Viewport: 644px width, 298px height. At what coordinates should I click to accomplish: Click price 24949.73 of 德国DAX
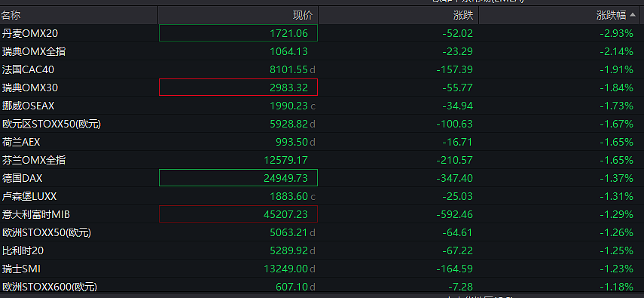(x=286, y=178)
